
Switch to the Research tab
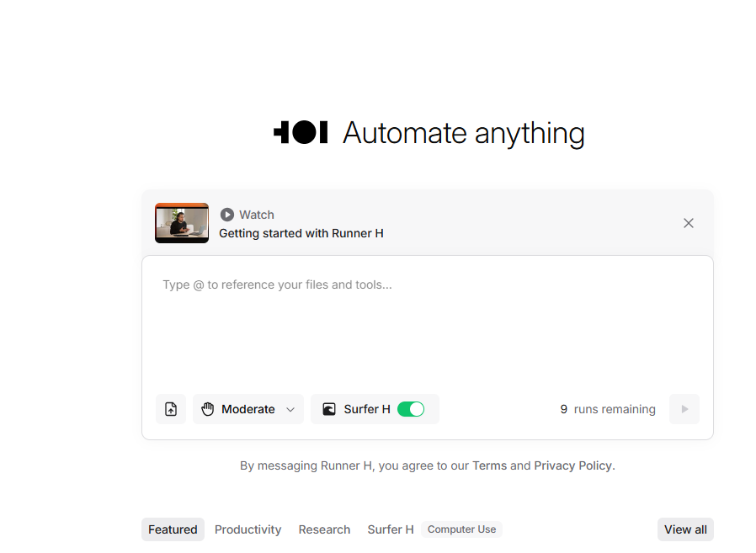tap(324, 529)
